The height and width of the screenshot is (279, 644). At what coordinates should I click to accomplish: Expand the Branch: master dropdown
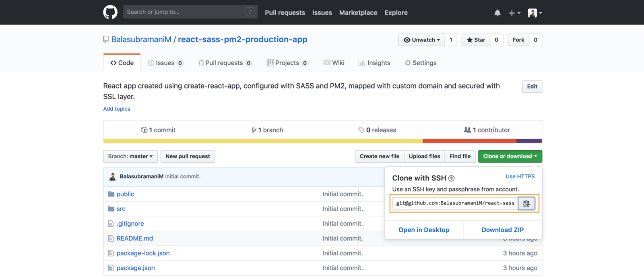click(x=130, y=156)
